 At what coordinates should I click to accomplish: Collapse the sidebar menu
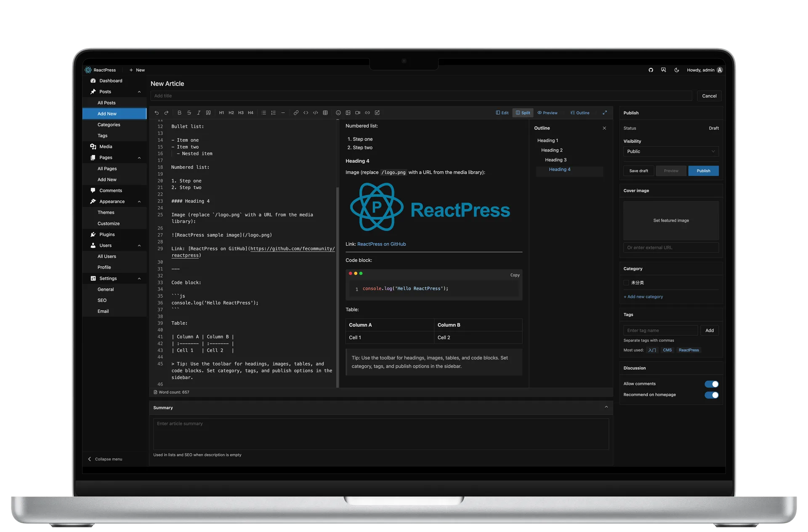click(105, 459)
